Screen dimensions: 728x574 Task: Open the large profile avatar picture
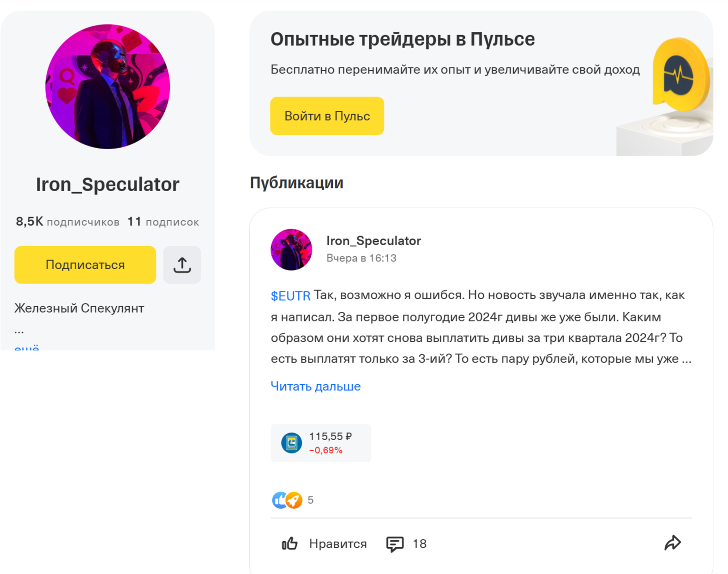pos(108,87)
